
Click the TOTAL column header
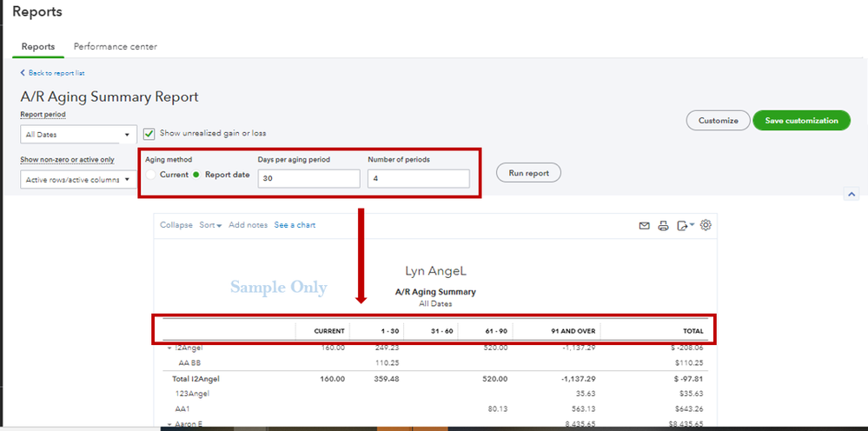click(693, 331)
